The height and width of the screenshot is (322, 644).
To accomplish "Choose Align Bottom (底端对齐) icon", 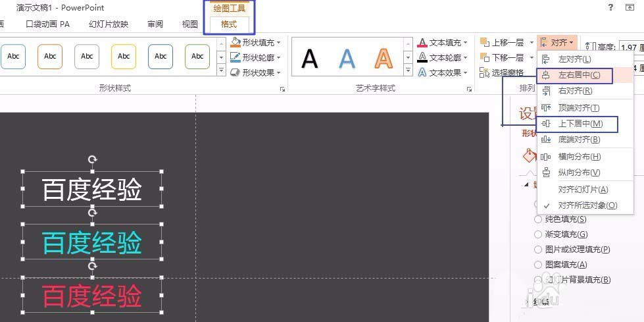I will (546, 140).
